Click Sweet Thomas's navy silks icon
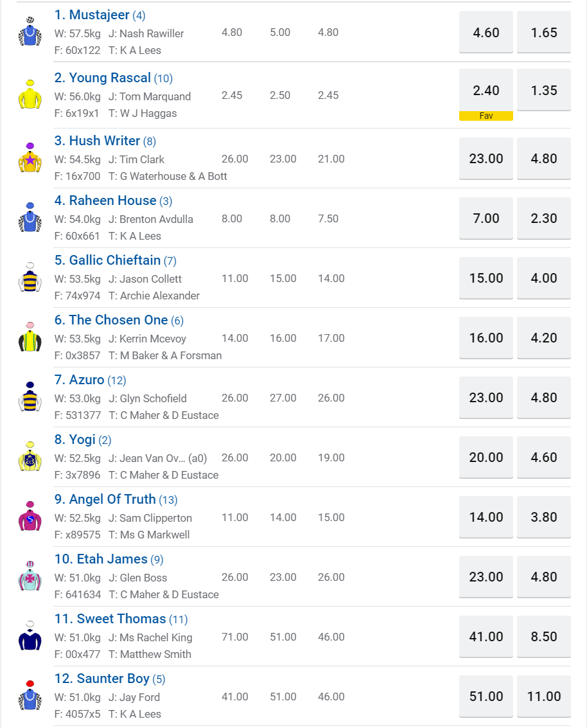The image size is (587, 728). pos(30,636)
